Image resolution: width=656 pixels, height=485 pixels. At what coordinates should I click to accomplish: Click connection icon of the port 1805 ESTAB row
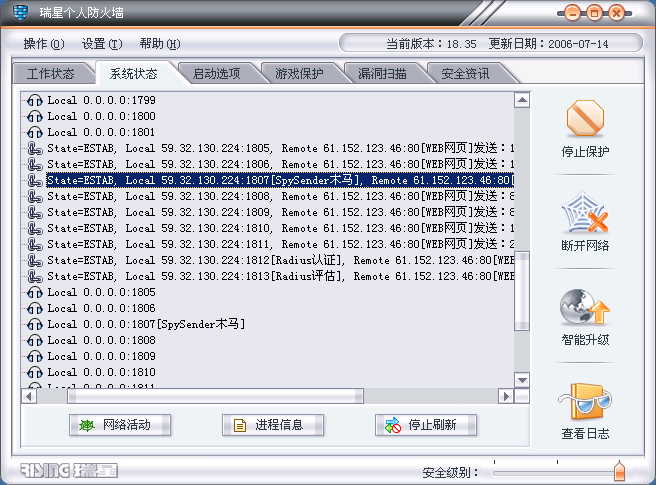[35, 149]
